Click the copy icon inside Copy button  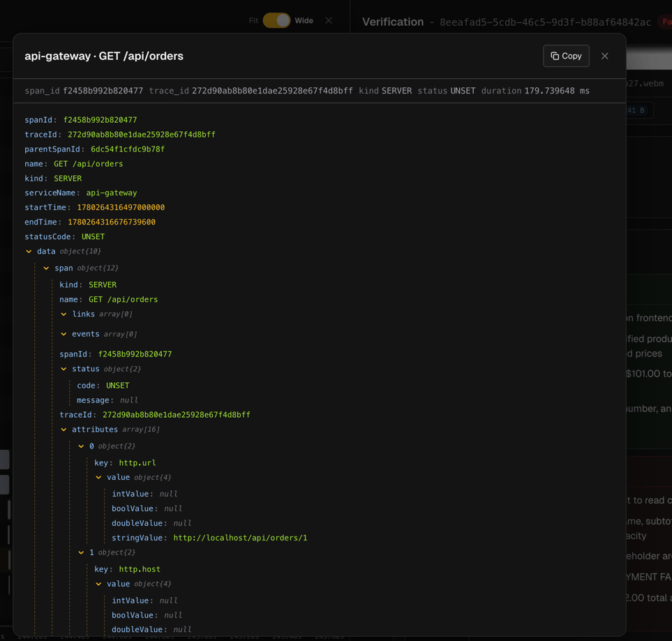pos(555,56)
